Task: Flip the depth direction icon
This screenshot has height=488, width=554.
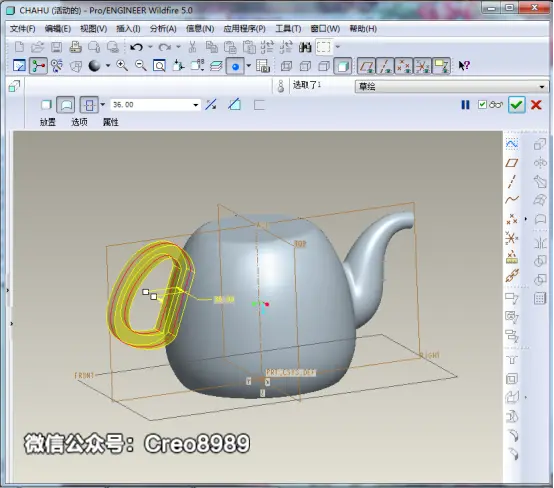Action: pos(211,105)
